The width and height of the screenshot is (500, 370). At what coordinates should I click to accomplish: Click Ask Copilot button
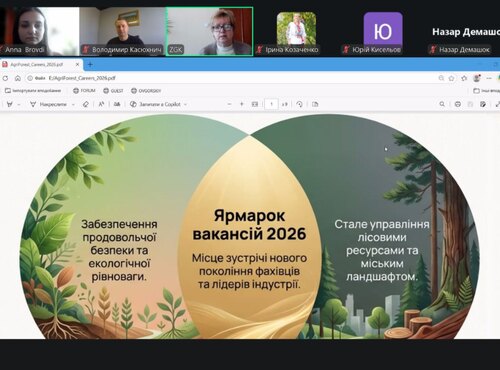155,104
